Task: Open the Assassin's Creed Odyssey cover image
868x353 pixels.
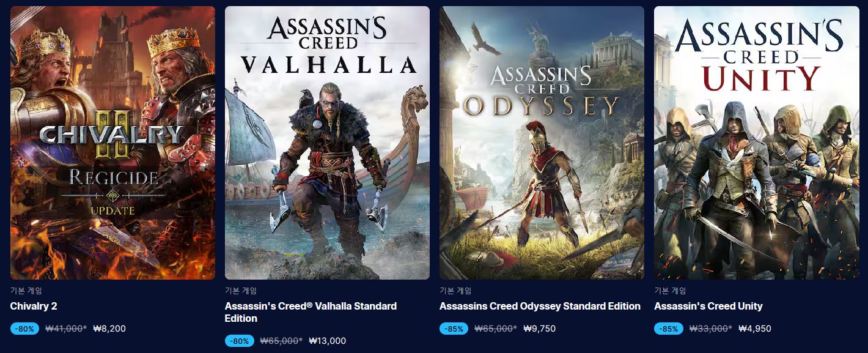Action: [x=542, y=143]
